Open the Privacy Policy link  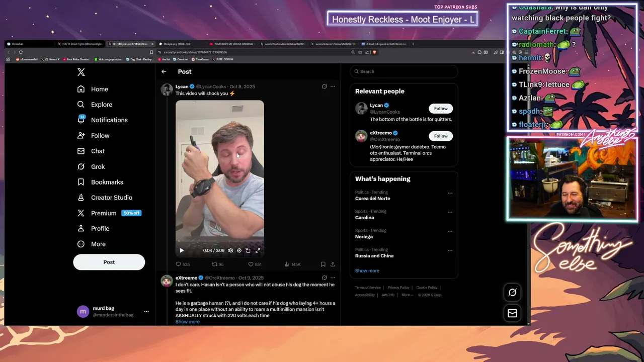click(398, 288)
